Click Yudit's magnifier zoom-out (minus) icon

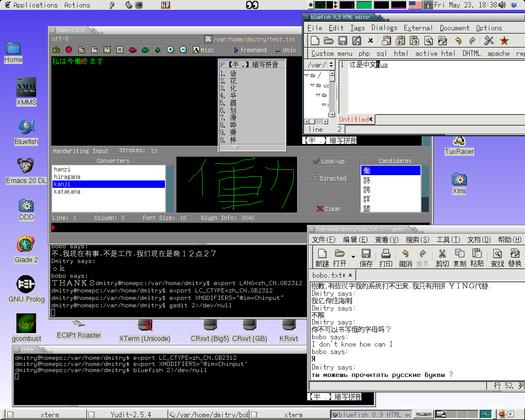183,50
